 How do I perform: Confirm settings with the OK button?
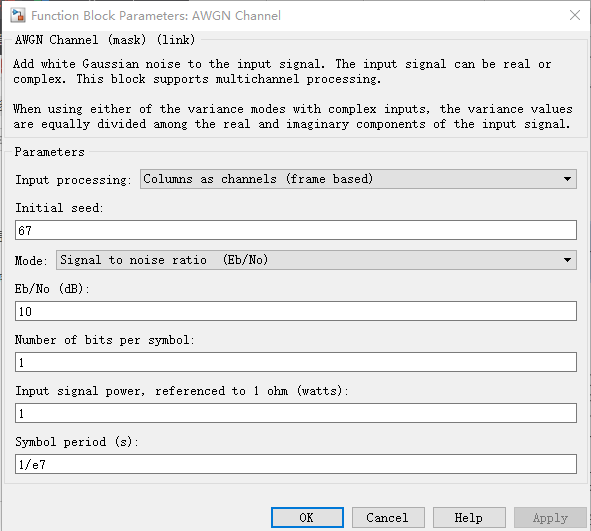coord(307,517)
